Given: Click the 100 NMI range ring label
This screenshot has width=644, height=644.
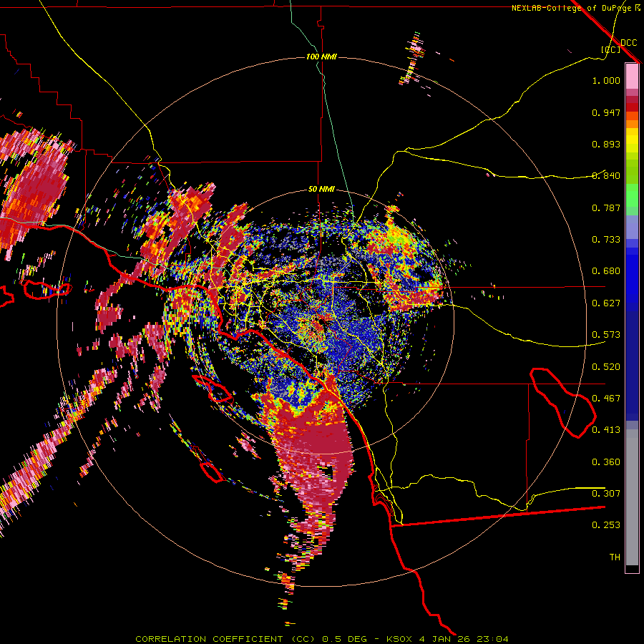Looking at the screenshot, I should pyautogui.click(x=321, y=57).
